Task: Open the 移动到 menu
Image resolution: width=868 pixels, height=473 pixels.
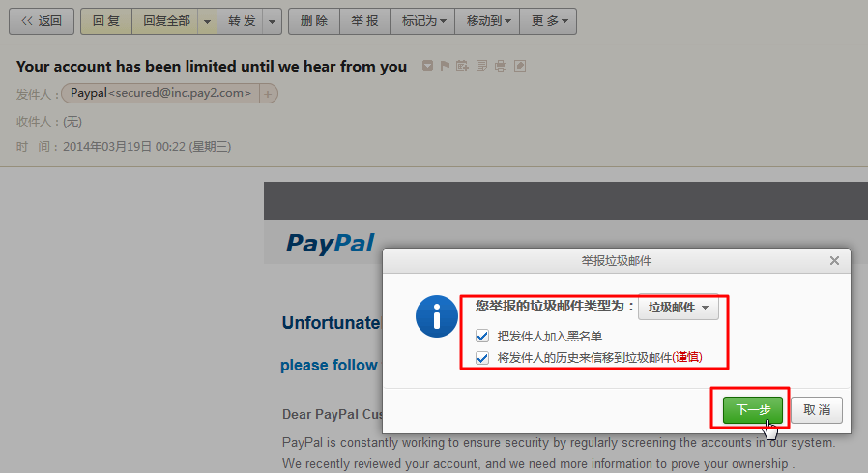Action: pos(487,21)
